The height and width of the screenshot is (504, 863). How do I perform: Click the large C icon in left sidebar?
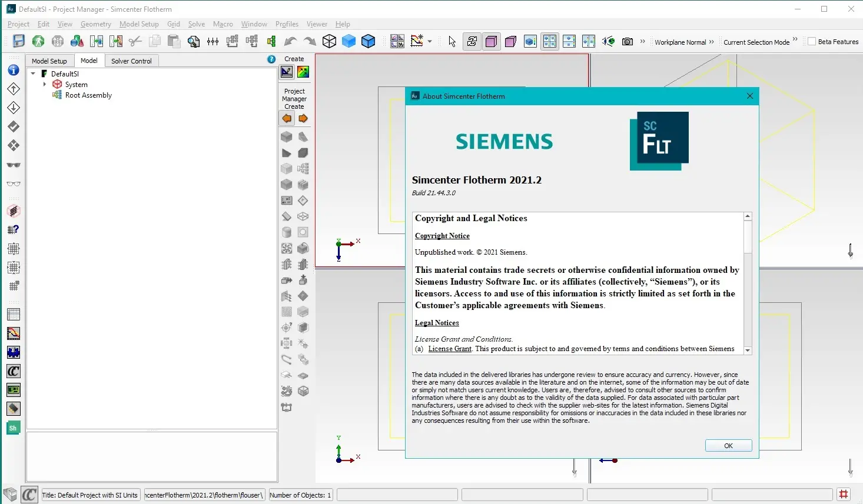click(14, 371)
